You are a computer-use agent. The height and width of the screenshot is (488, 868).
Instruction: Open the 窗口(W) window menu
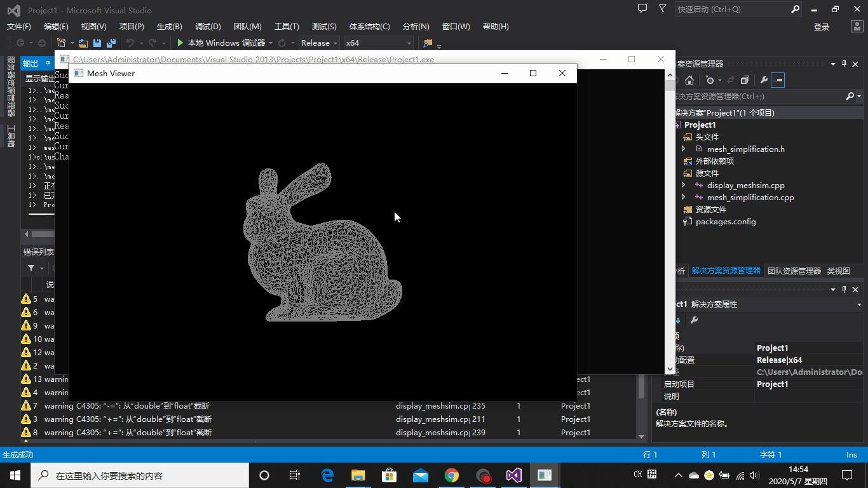pos(456,27)
